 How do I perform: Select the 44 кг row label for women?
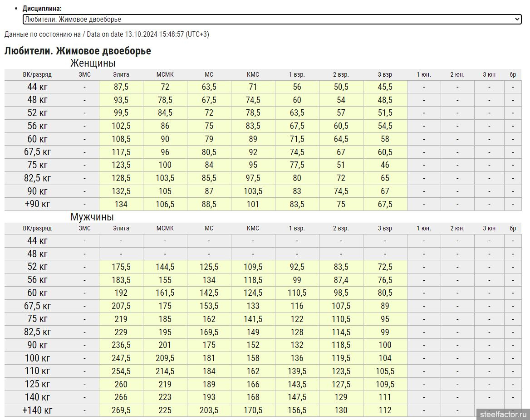click(37, 87)
